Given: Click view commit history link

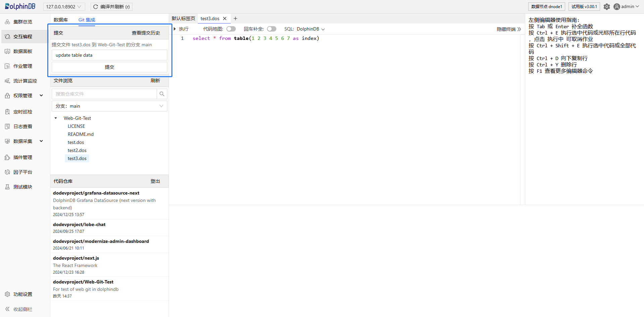Looking at the screenshot, I should click(x=146, y=33).
